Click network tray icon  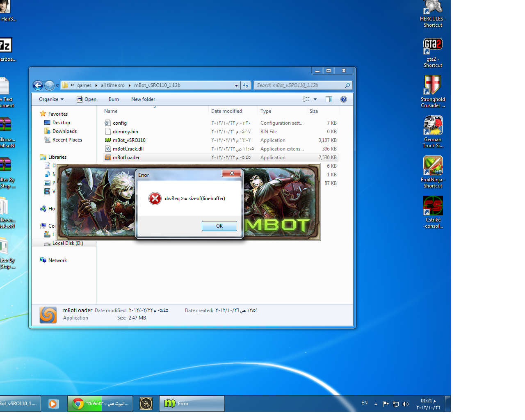click(395, 404)
